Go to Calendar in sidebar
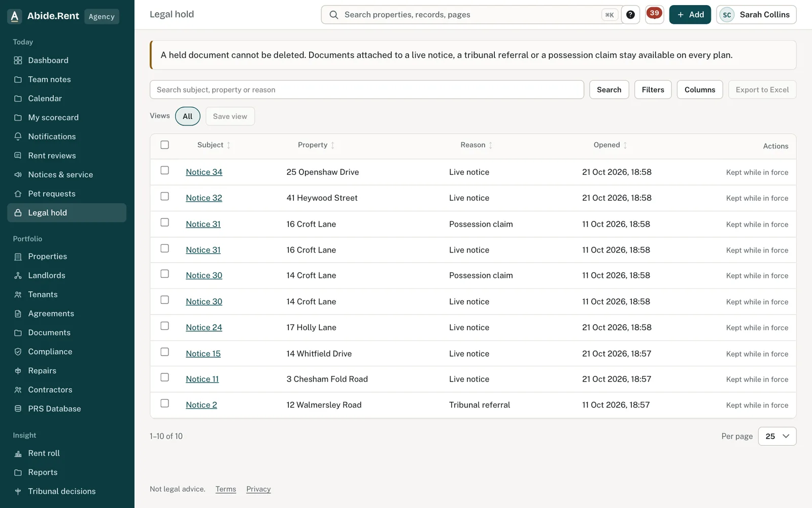 click(x=66, y=99)
